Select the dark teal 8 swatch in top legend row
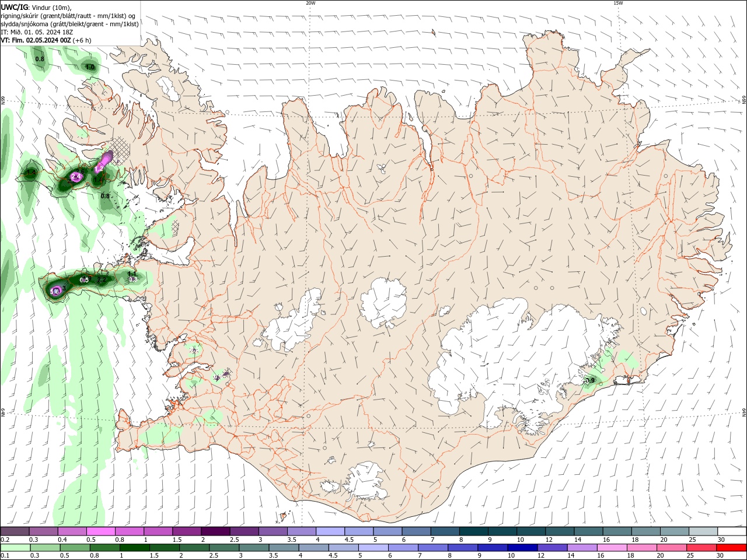Screen dimensions: 747x560 (x=473, y=531)
